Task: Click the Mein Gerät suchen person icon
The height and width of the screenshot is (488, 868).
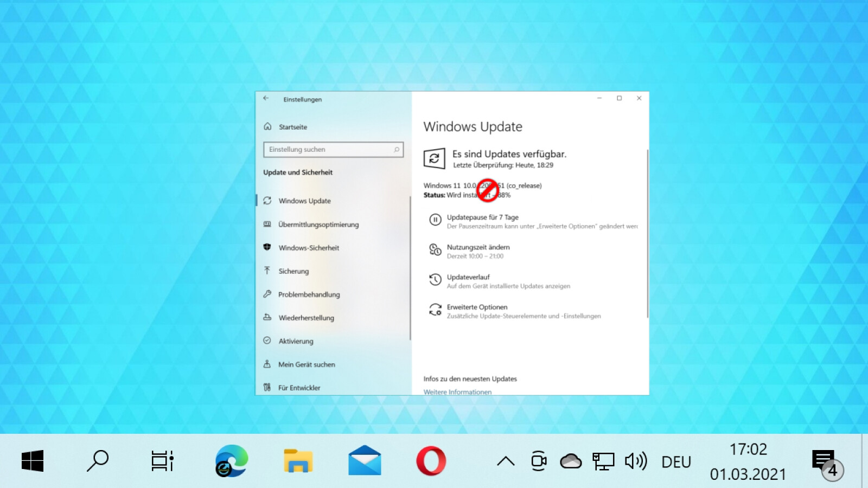Action: coord(267,364)
